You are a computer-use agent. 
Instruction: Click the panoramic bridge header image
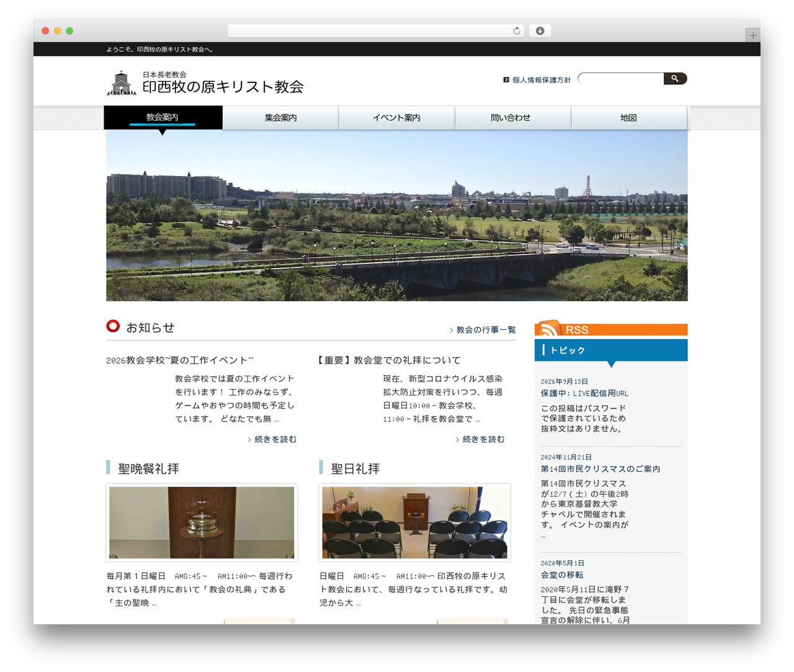(397, 216)
